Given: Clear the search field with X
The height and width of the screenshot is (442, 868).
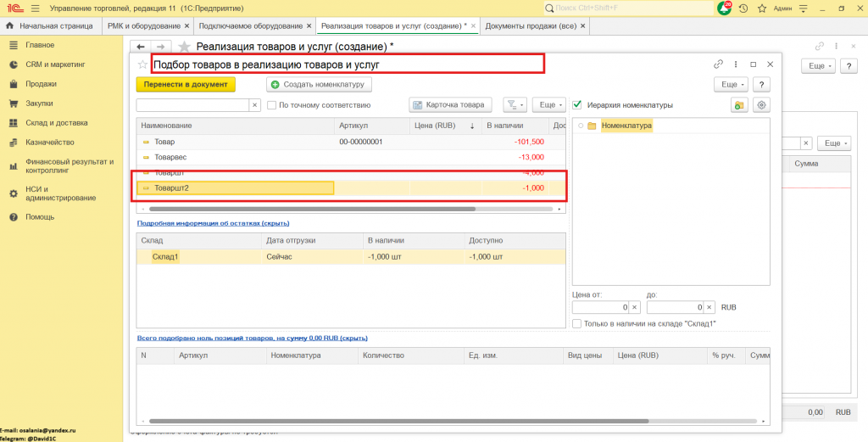Looking at the screenshot, I should tap(254, 105).
